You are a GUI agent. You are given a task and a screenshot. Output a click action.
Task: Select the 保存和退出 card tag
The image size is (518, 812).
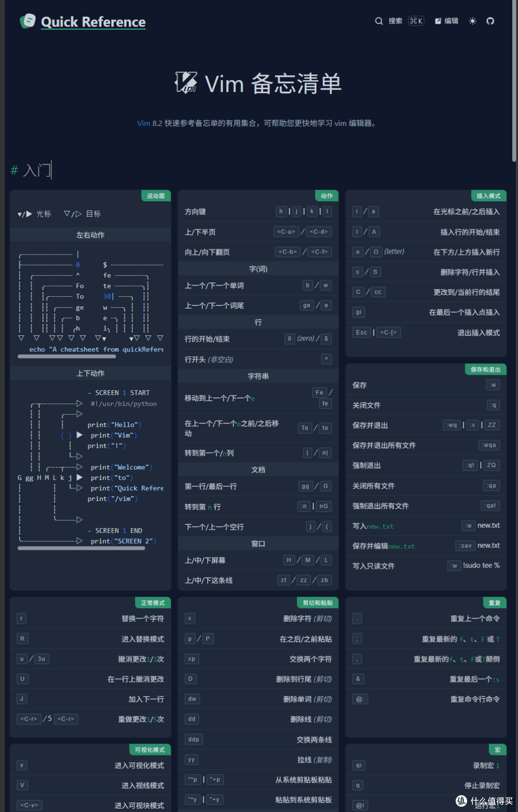(x=485, y=370)
